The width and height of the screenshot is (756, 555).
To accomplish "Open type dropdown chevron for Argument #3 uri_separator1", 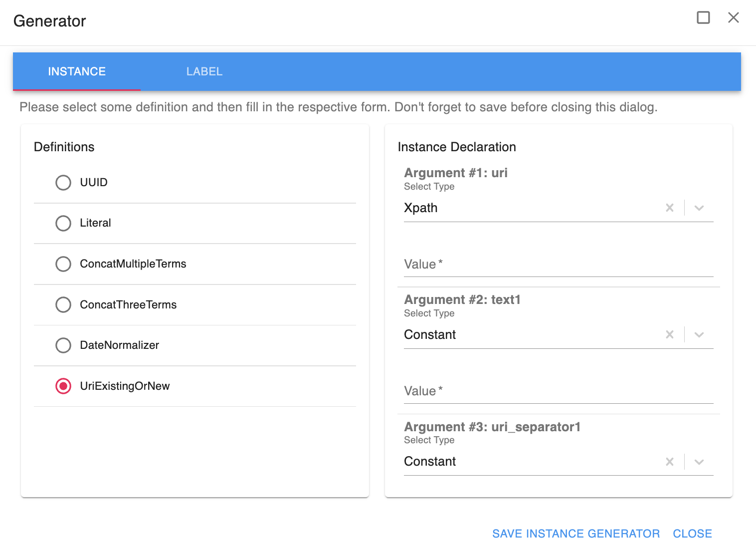I will point(699,462).
